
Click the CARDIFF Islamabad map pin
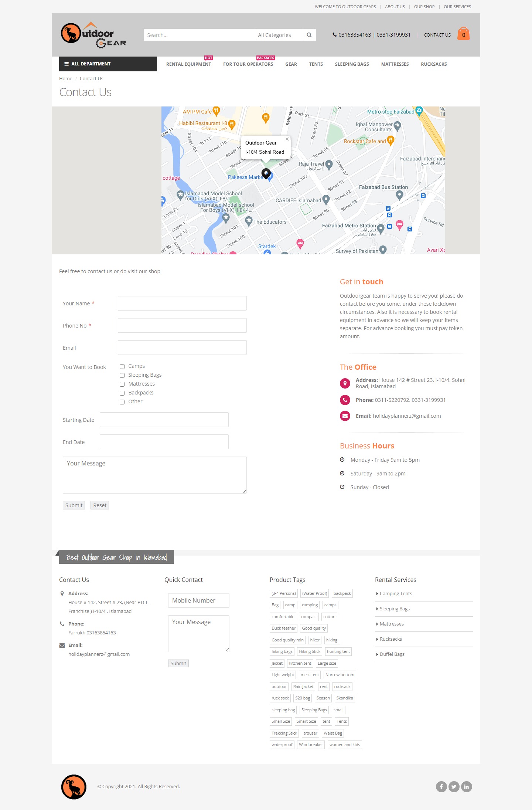point(326,200)
